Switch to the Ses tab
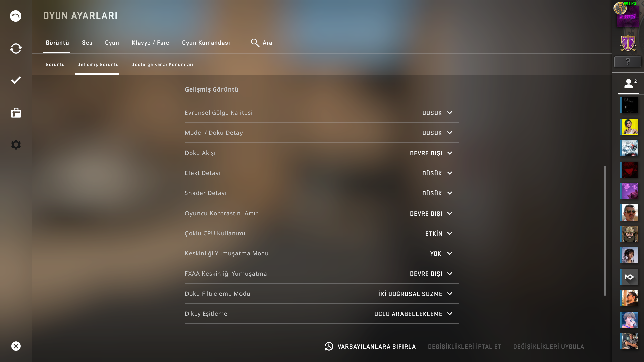This screenshot has width=644, height=362. [x=87, y=43]
